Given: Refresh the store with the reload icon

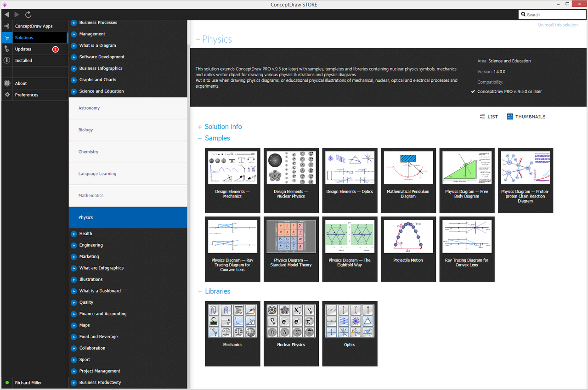Looking at the screenshot, I should (28, 15).
